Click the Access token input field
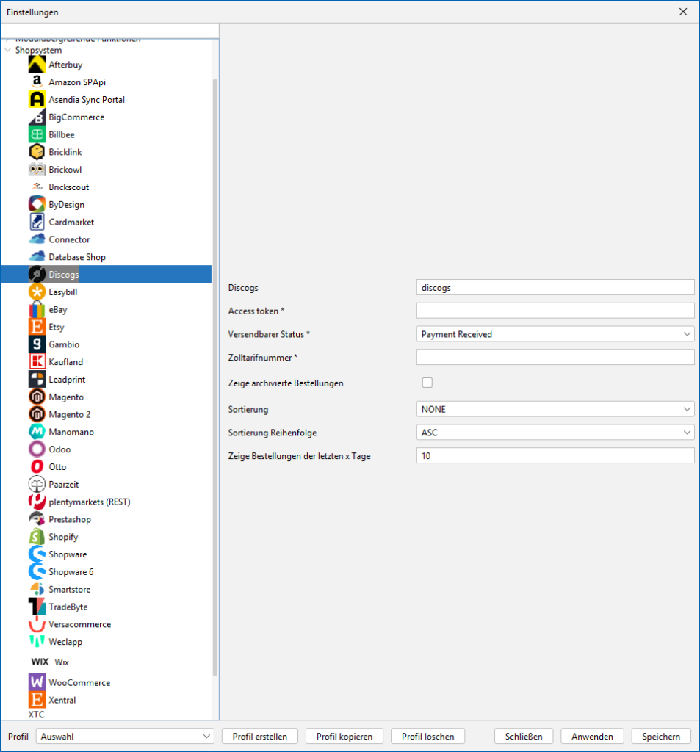 point(555,311)
